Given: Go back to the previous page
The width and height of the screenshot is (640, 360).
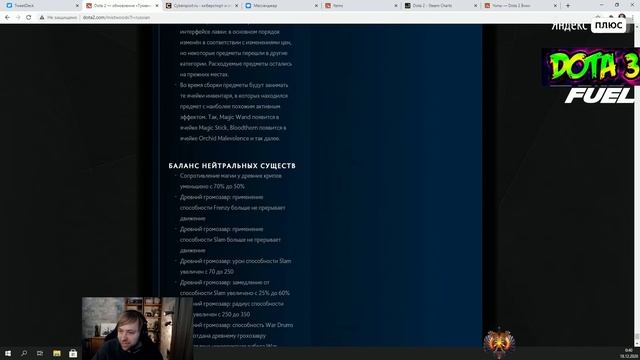Looking at the screenshot, I should (x=7, y=18).
